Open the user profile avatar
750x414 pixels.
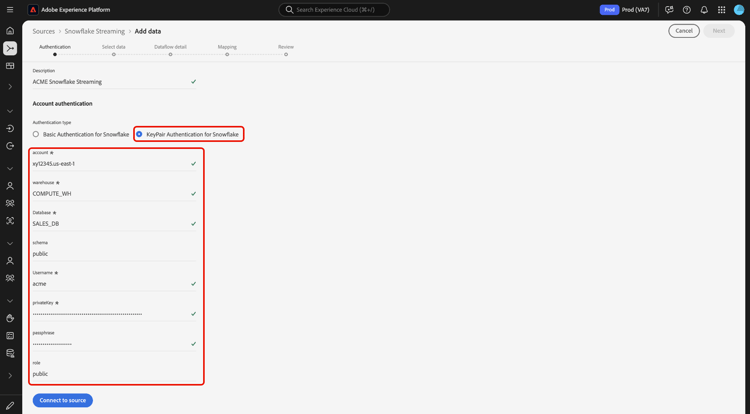tap(739, 10)
